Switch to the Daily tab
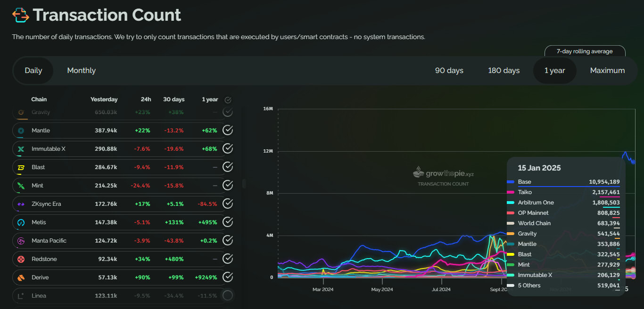This screenshot has width=644, height=309. [x=33, y=71]
